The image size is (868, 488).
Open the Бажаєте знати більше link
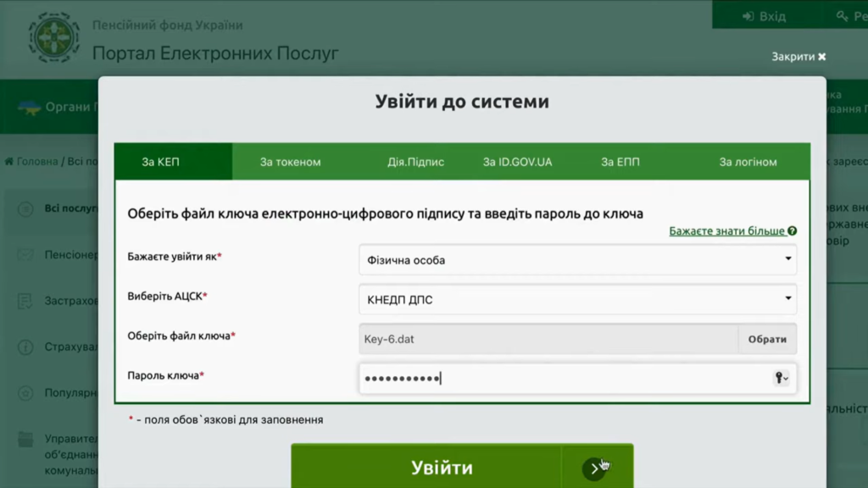point(727,230)
